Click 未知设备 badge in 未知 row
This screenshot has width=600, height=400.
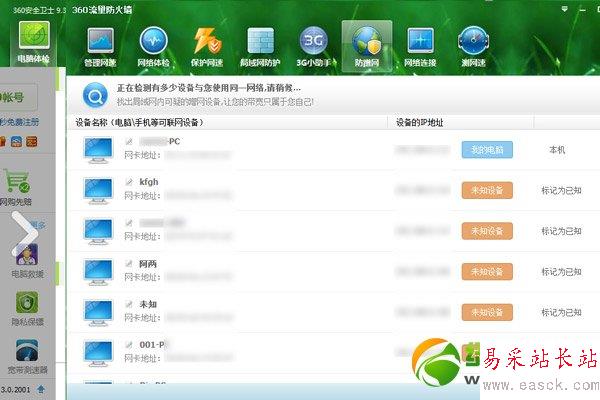(487, 312)
